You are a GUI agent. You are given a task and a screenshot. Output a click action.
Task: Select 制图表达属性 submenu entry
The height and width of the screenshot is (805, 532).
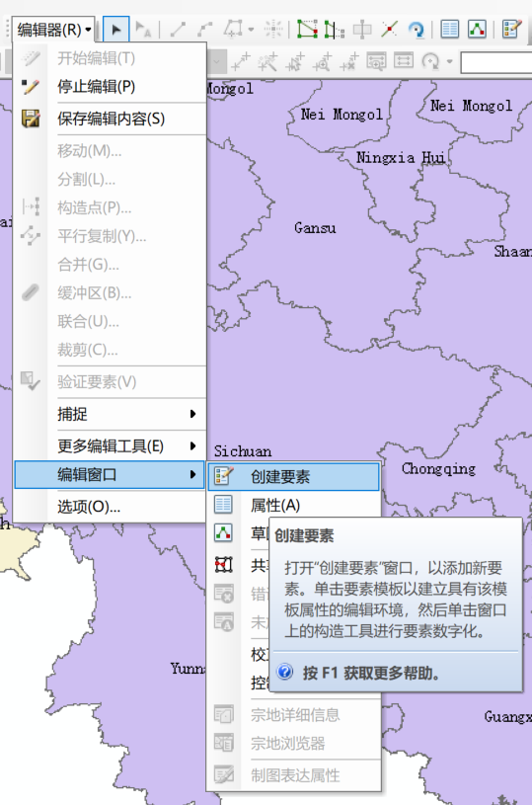click(294, 775)
